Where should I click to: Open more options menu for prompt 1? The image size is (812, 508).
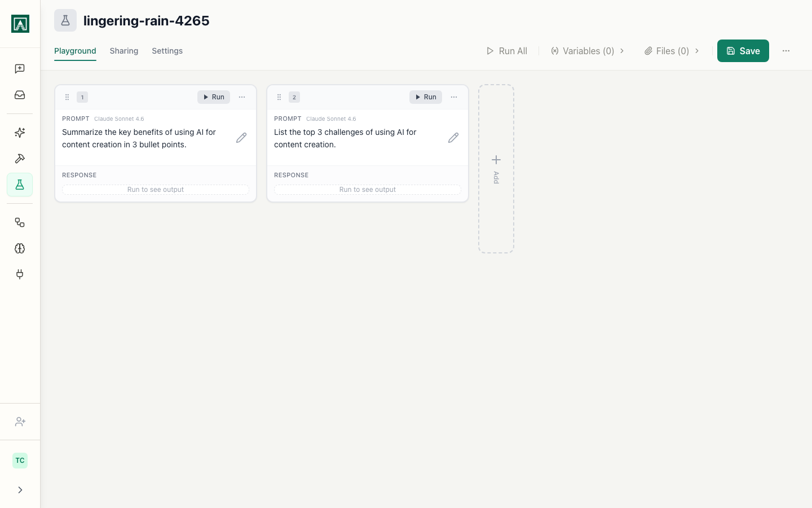click(242, 97)
